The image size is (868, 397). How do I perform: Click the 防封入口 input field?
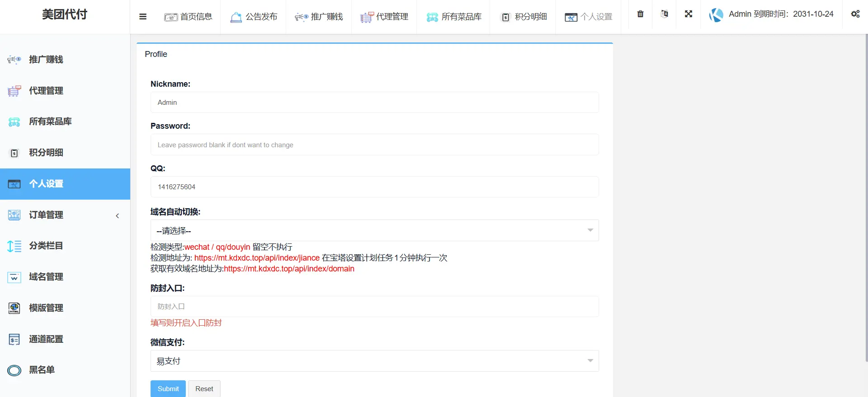[374, 306]
